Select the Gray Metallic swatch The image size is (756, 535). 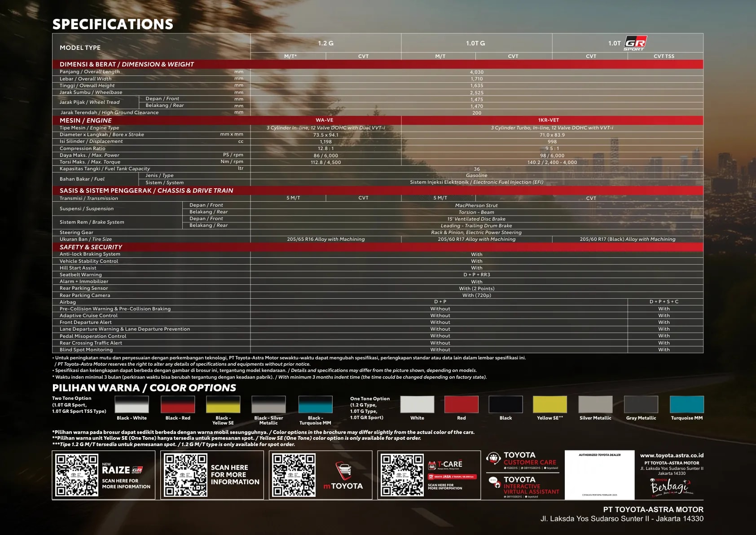(x=641, y=404)
